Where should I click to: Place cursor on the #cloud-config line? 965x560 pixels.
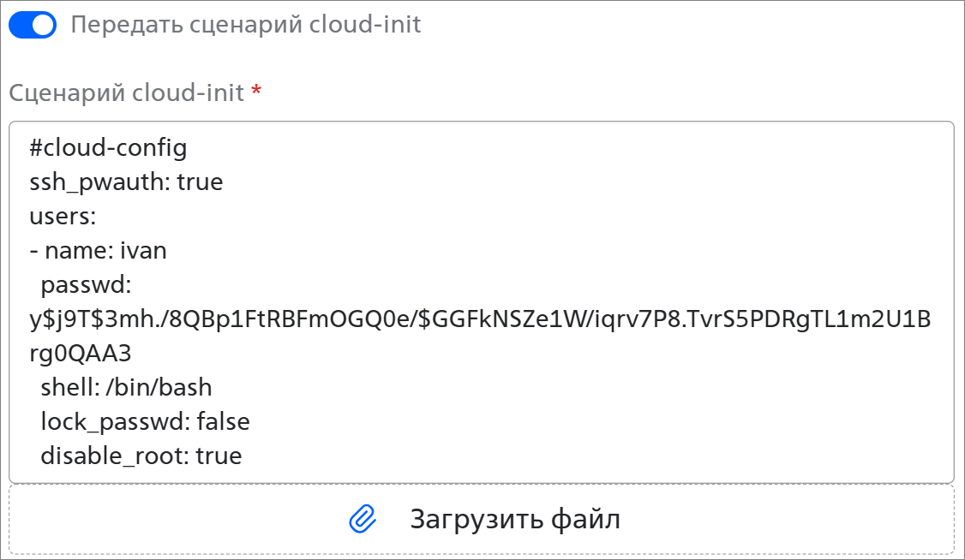[108, 148]
